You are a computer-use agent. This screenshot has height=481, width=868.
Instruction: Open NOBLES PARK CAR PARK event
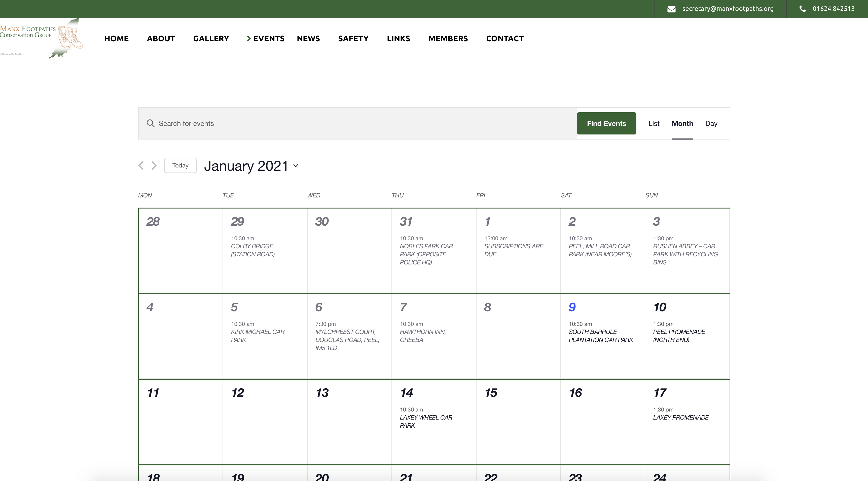pos(426,254)
